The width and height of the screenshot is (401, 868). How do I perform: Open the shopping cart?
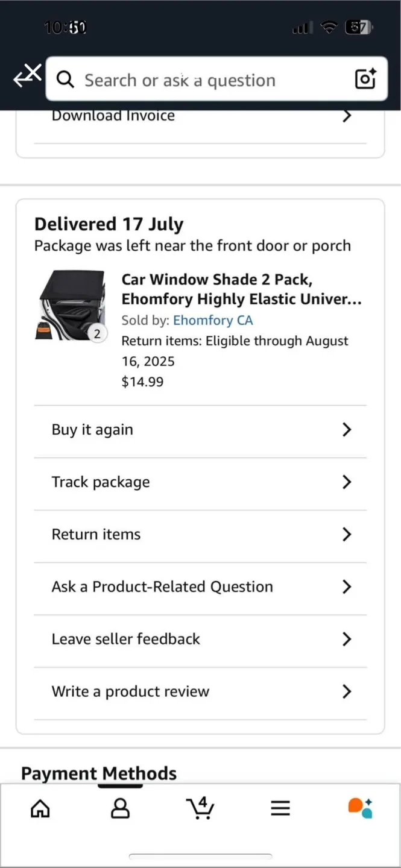(x=200, y=808)
